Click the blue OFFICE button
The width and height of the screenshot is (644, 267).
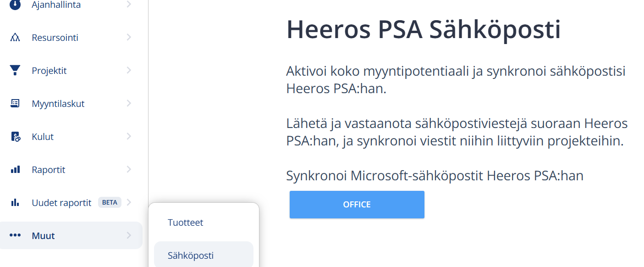[357, 205]
